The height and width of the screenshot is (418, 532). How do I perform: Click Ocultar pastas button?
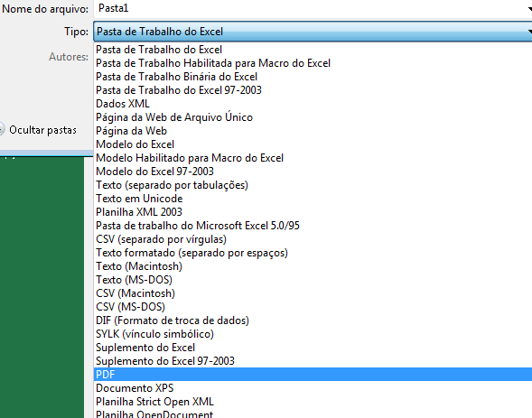pyautogui.click(x=38, y=130)
